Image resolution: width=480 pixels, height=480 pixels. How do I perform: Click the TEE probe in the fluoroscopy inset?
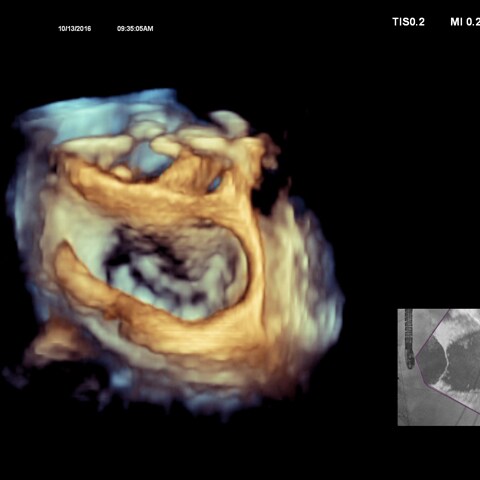[409, 338]
